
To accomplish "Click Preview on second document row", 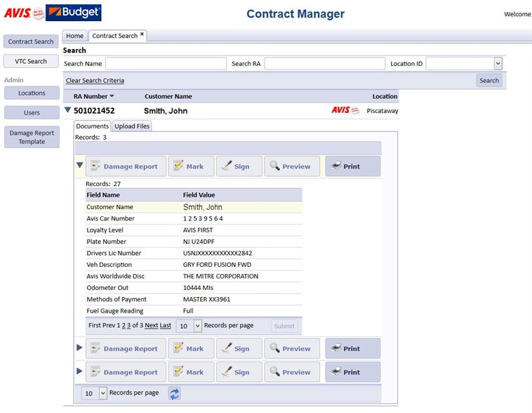I will [292, 348].
